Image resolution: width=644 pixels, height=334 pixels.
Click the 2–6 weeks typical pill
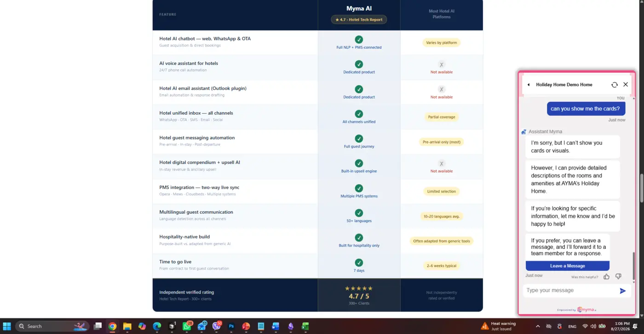442,266
